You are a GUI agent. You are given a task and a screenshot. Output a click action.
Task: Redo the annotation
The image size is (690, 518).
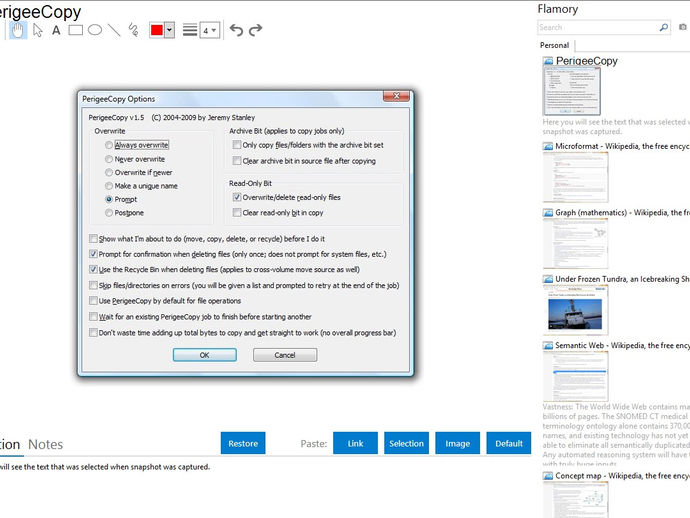point(256,30)
